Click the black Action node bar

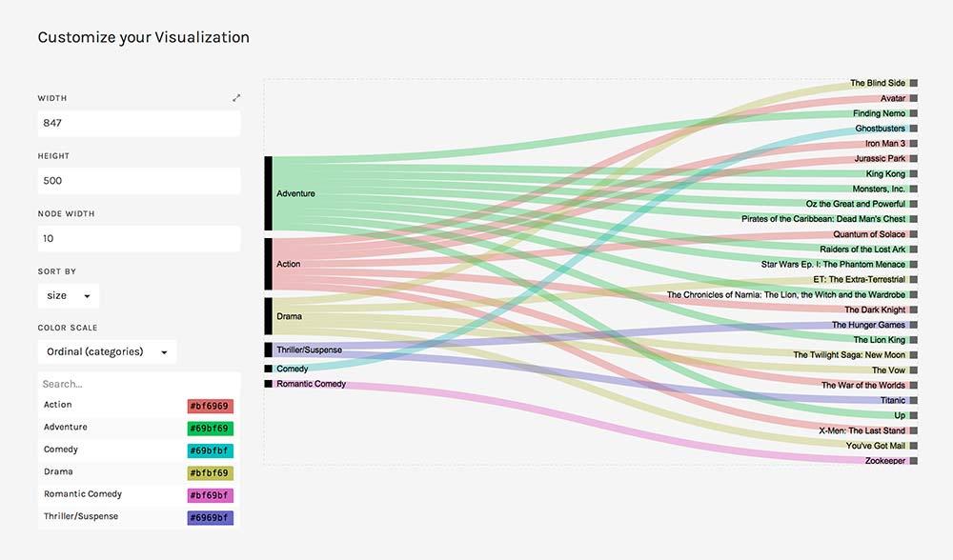pos(269,264)
